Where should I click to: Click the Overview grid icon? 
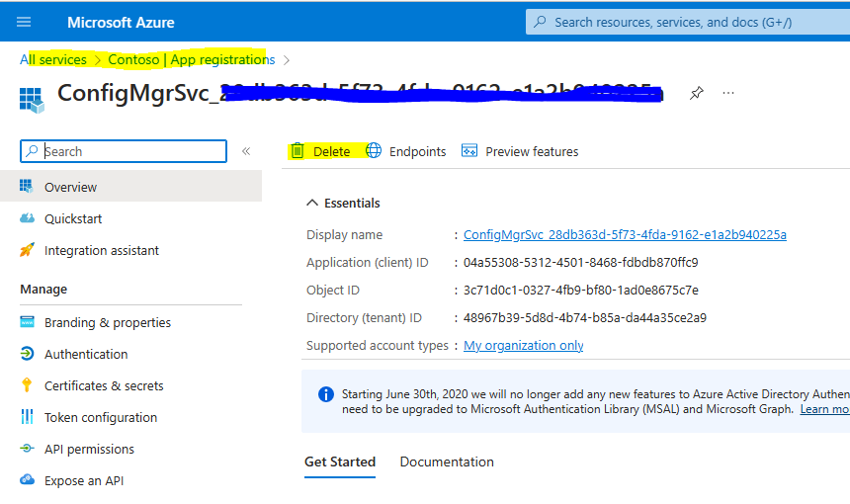pyautogui.click(x=26, y=187)
